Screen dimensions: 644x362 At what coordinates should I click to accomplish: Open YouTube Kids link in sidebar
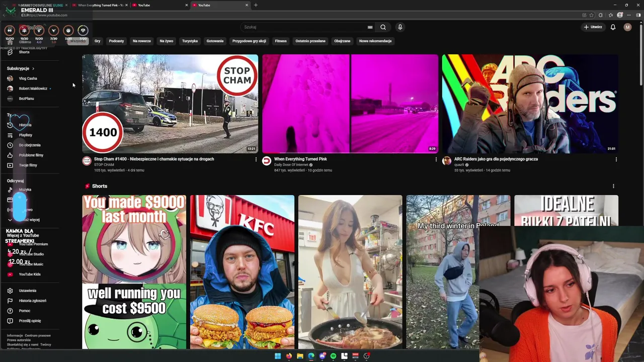pos(31,275)
